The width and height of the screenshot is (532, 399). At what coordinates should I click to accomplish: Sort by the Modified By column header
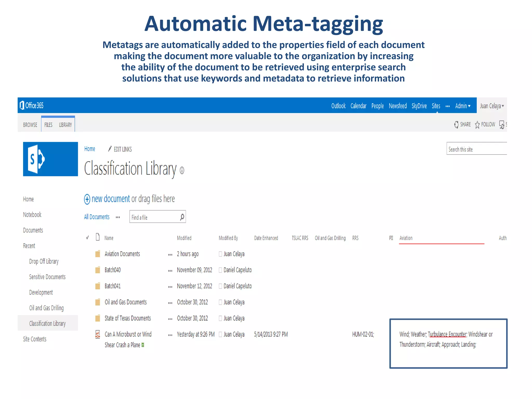coord(228,238)
